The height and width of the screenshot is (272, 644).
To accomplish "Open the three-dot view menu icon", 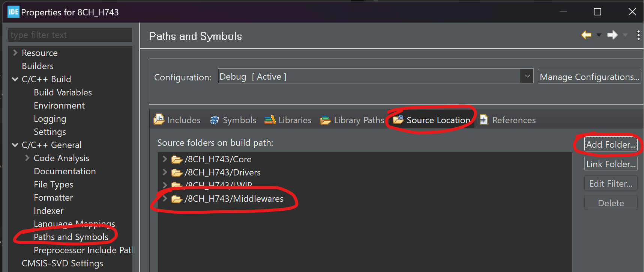I will 638,35.
